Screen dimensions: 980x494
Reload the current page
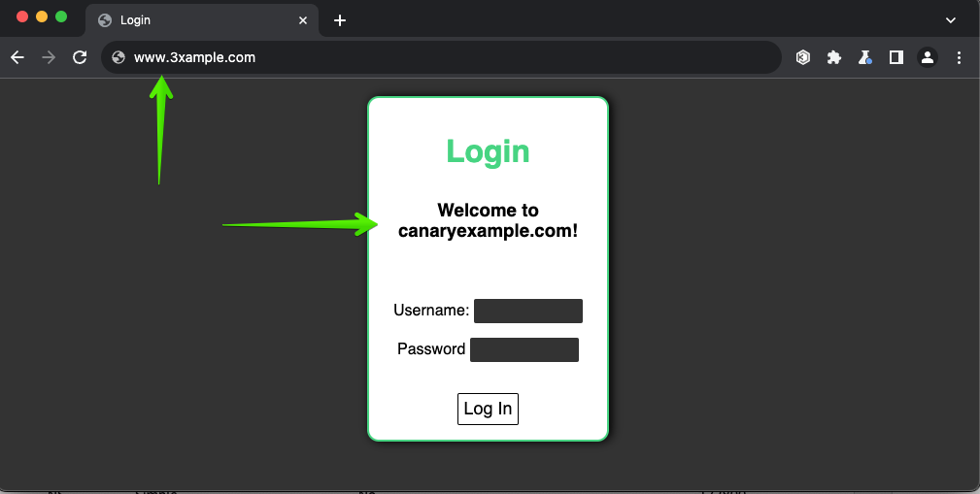tap(80, 57)
